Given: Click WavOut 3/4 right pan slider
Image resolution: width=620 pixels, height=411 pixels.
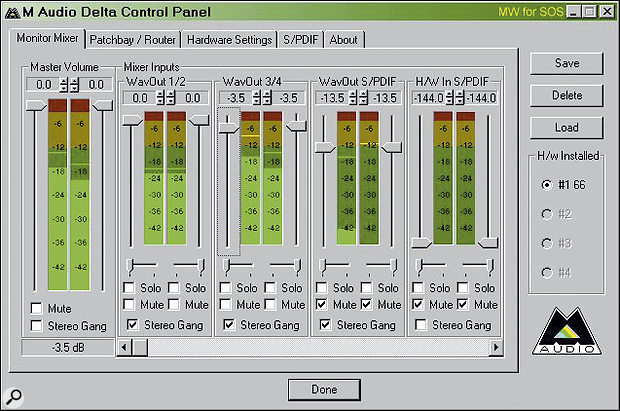Looking at the screenshot, I should [x=297, y=266].
